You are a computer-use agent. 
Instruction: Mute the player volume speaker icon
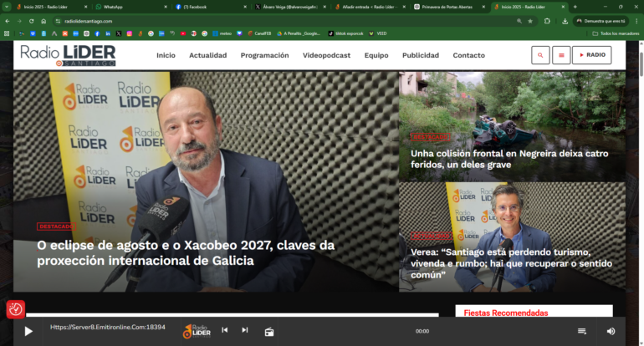tap(611, 331)
